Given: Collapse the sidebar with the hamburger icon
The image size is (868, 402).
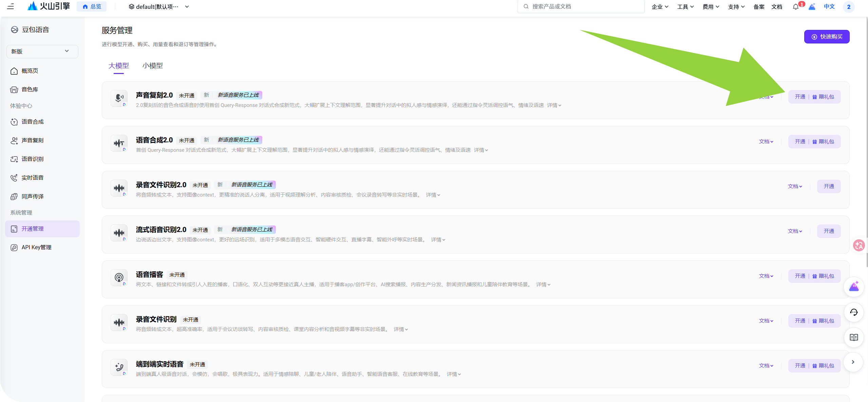Looking at the screenshot, I should [11, 6].
